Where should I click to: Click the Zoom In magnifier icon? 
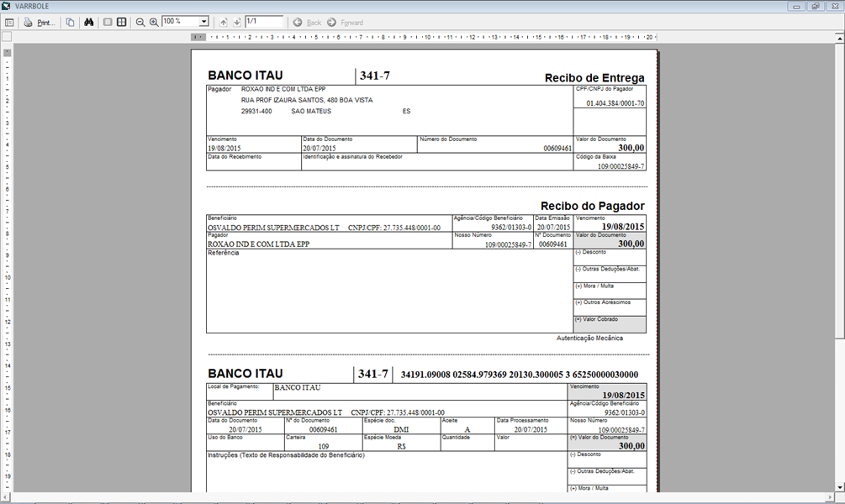tap(154, 22)
